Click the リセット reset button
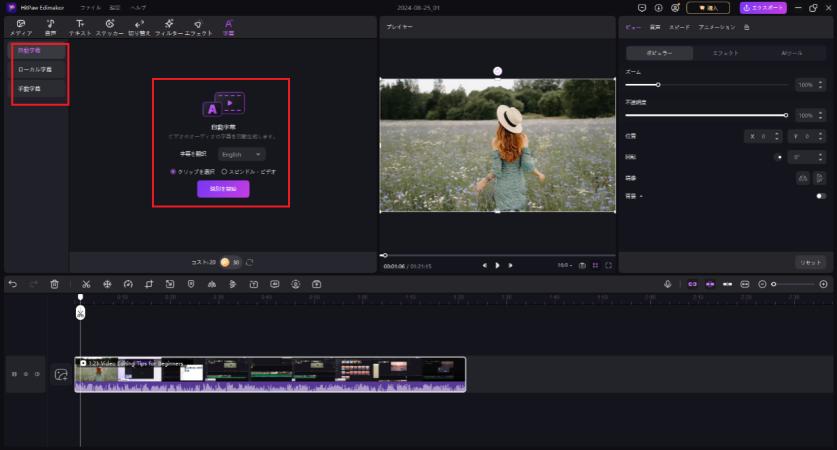Viewport: 837px width, 450px height. coord(810,261)
